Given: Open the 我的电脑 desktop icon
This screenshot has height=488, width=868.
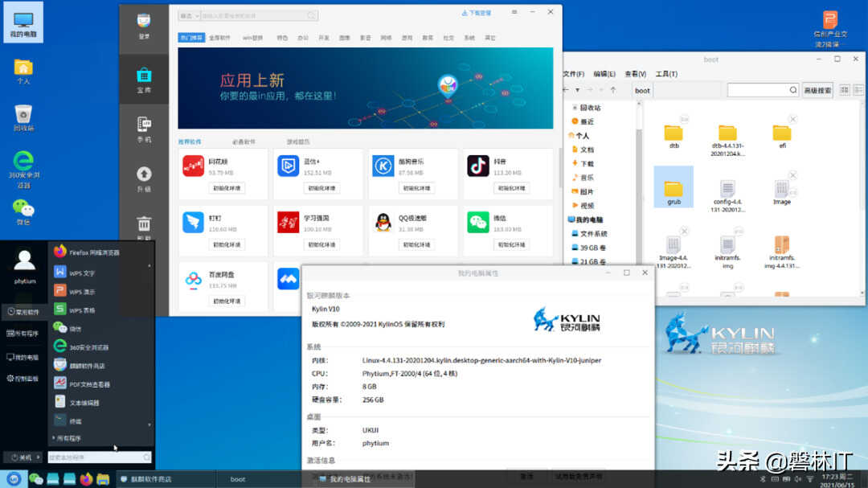Looking at the screenshot, I should pyautogui.click(x=23, y=23).
